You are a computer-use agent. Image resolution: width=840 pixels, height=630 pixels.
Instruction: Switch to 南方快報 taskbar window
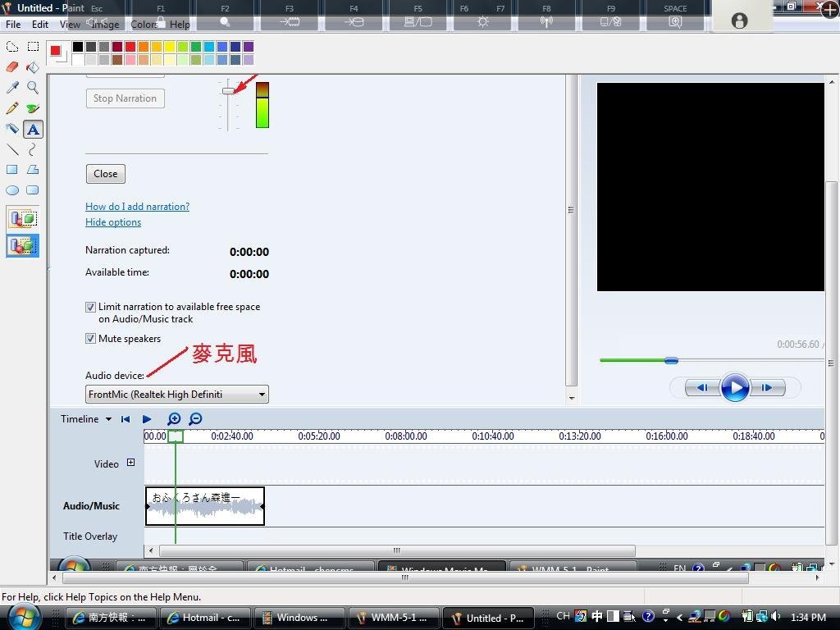(111, 618)
